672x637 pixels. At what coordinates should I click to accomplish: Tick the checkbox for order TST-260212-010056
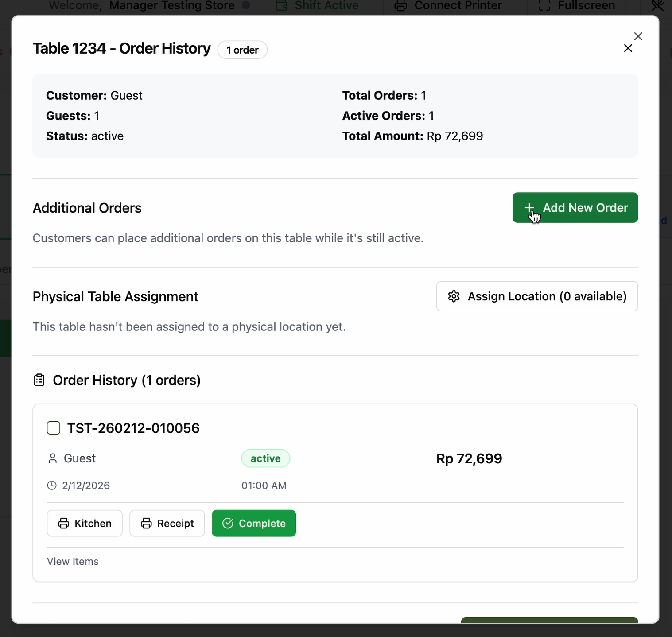[x=54, y=428]
